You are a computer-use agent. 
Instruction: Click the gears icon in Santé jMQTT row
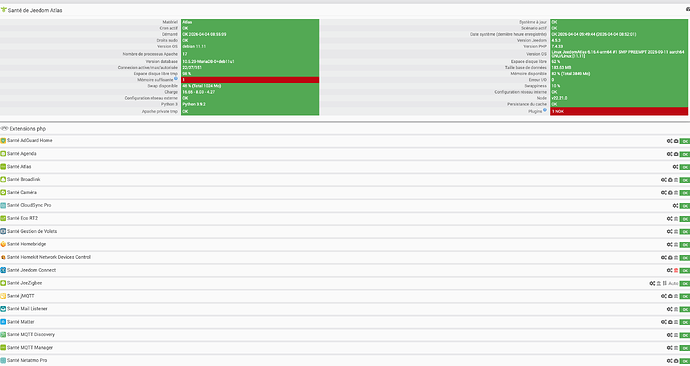(663, 296)
